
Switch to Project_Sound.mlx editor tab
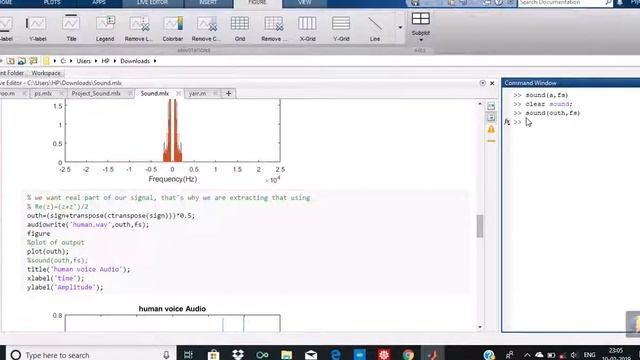coord(96,93)
